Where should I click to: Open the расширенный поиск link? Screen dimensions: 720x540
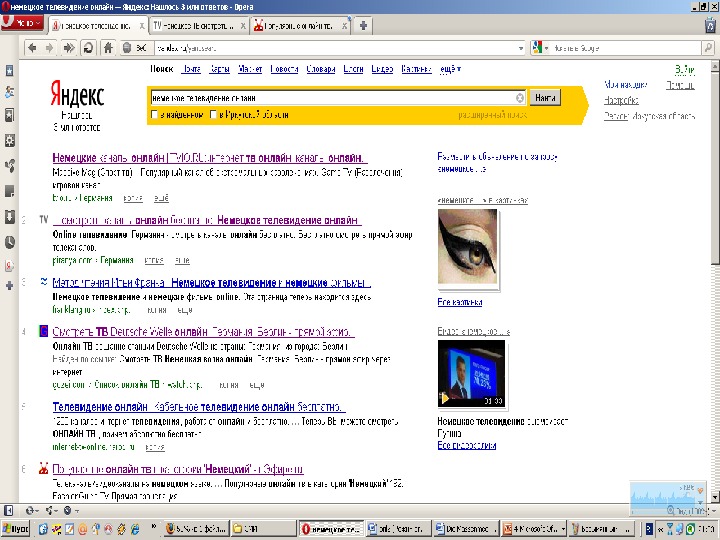coord(492,115)
